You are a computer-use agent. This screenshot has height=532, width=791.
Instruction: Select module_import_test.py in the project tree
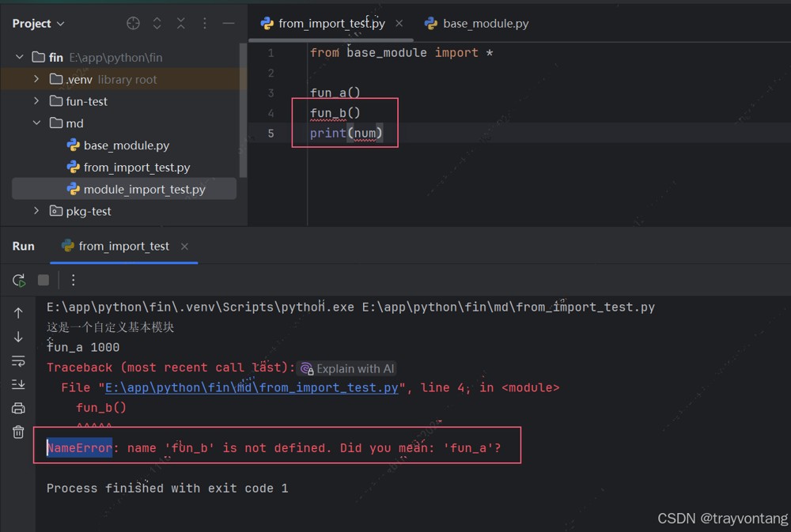click(x=124, y=189)
